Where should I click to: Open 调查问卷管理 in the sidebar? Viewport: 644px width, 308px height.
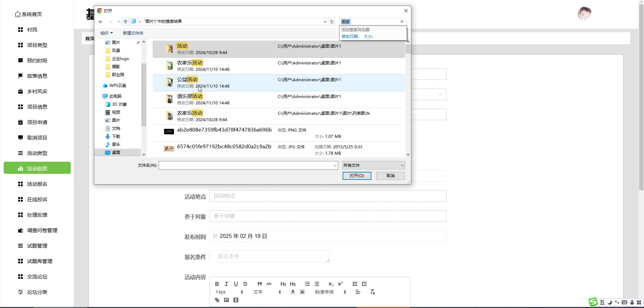click(x=42, y=230)
